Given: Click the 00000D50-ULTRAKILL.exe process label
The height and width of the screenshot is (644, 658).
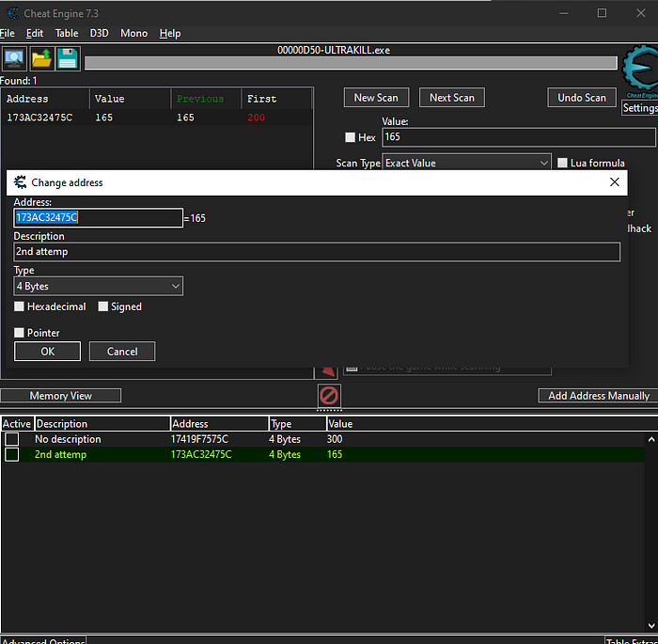Looking at the screenshot, I should (334, 50).
